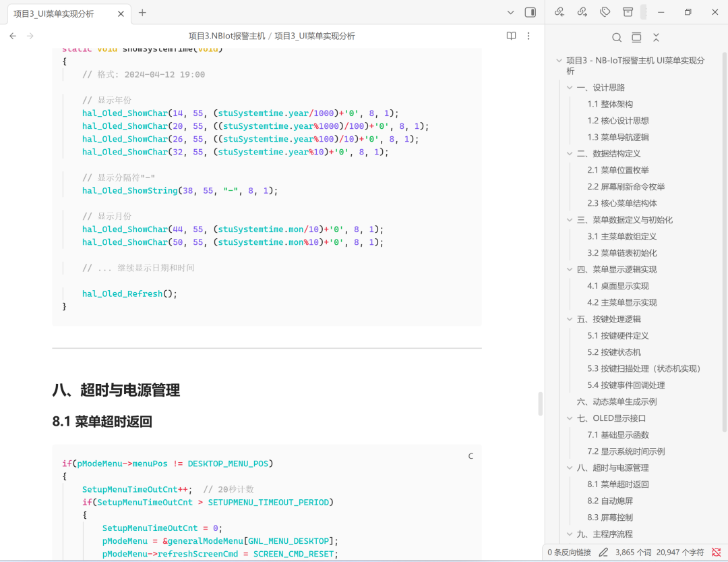This screenshot has height=562, width=728.
Task: Collapse 五、按键处理逻辑 outline section
Action: (570, 319)
